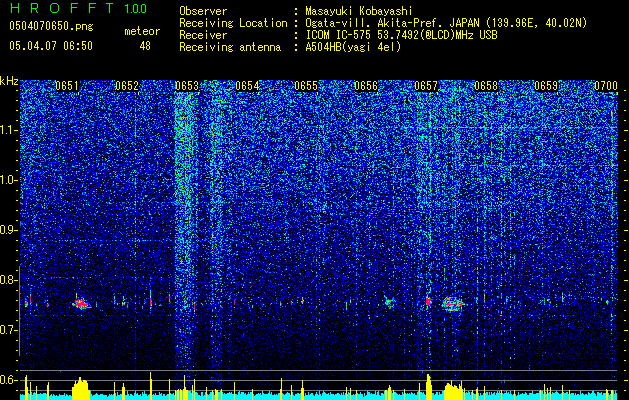Click the 'Receiver' field label

[203, 35]
